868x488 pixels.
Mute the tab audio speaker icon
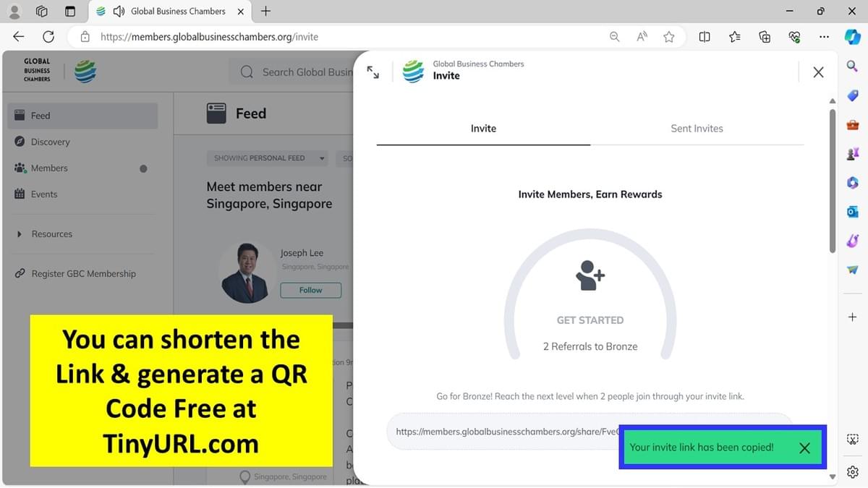[x=119, y=12]
